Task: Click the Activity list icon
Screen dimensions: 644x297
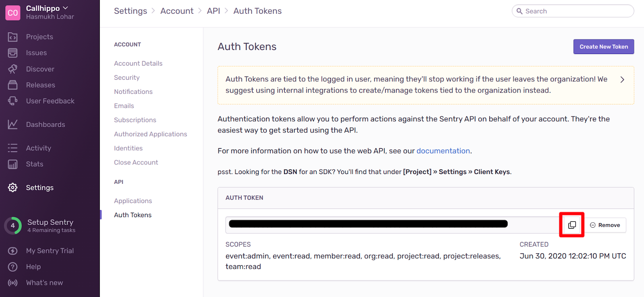Action: tap(12, 148)
